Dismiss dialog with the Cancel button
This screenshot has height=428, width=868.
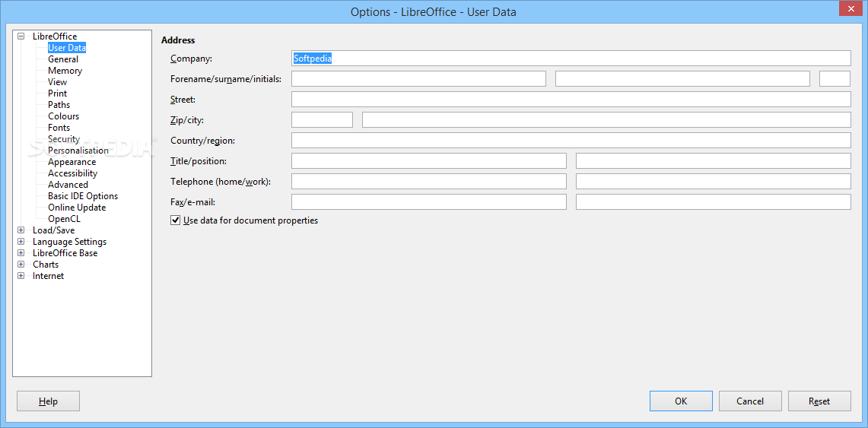[x=750, y=401]
